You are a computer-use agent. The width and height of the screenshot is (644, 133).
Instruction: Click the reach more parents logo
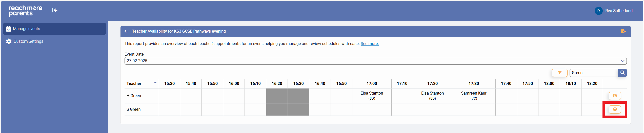point(25,11)
